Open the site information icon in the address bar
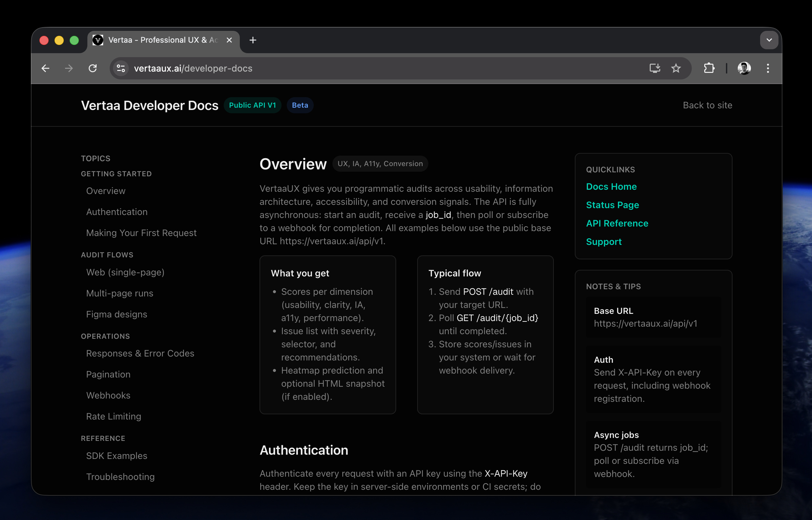 click(x=121, y=69)
